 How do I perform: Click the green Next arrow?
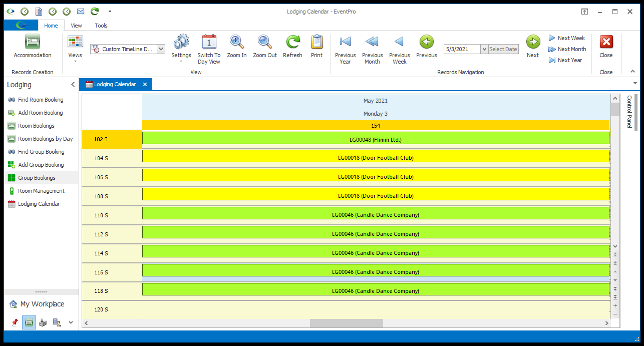[533, 42]
